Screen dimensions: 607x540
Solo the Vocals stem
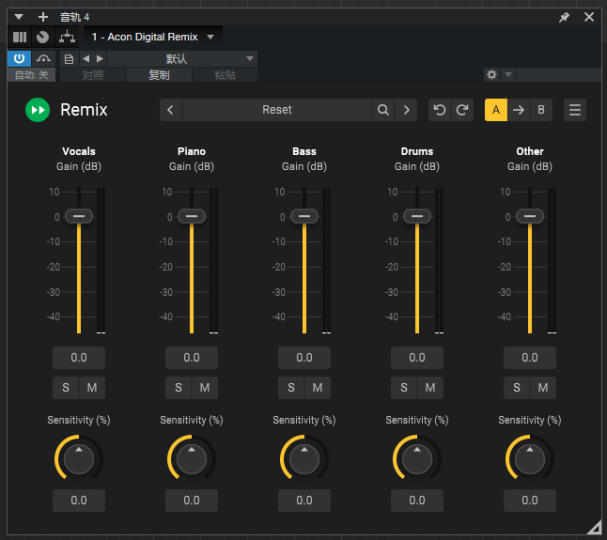(x=66, y=388)
